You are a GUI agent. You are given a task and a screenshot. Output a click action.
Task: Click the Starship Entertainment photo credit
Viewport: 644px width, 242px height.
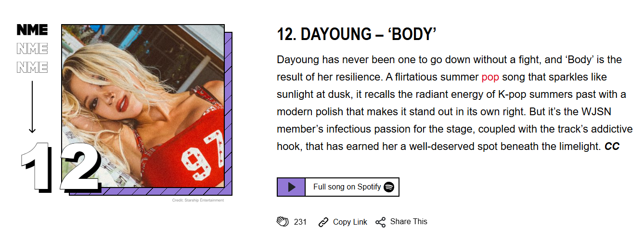[x=198, y=201]
